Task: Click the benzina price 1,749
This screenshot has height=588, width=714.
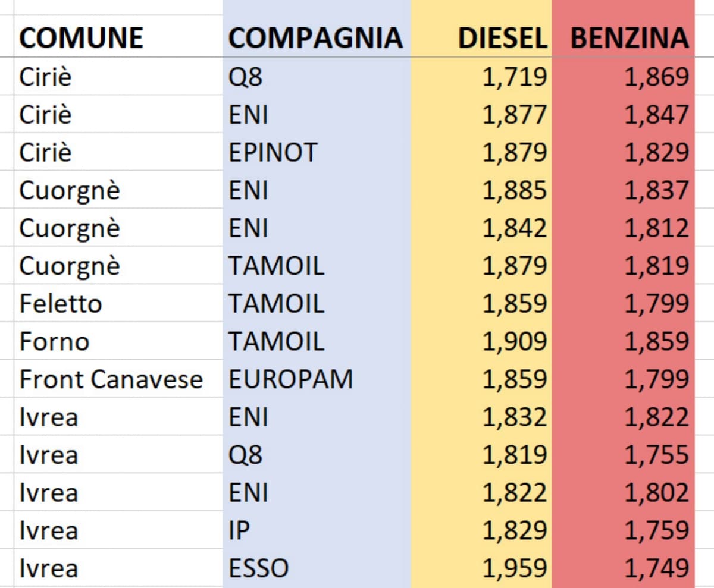Action: 656,568
